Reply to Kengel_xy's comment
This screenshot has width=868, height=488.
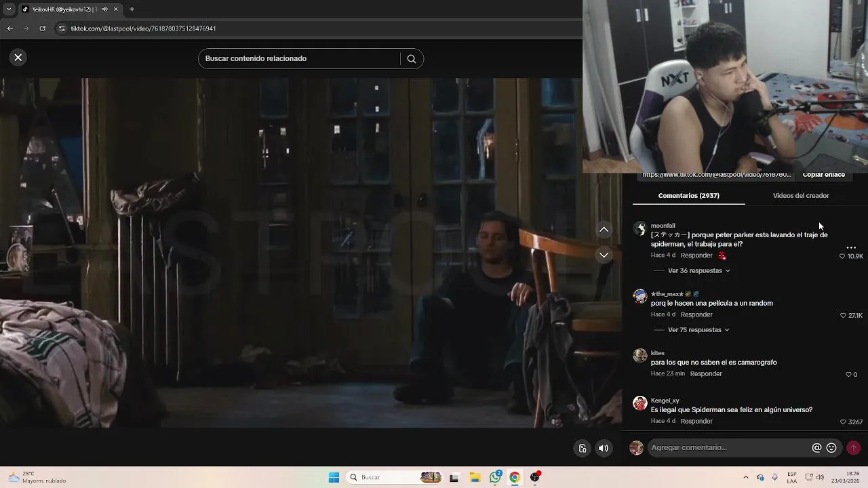[x=696, y=421]
